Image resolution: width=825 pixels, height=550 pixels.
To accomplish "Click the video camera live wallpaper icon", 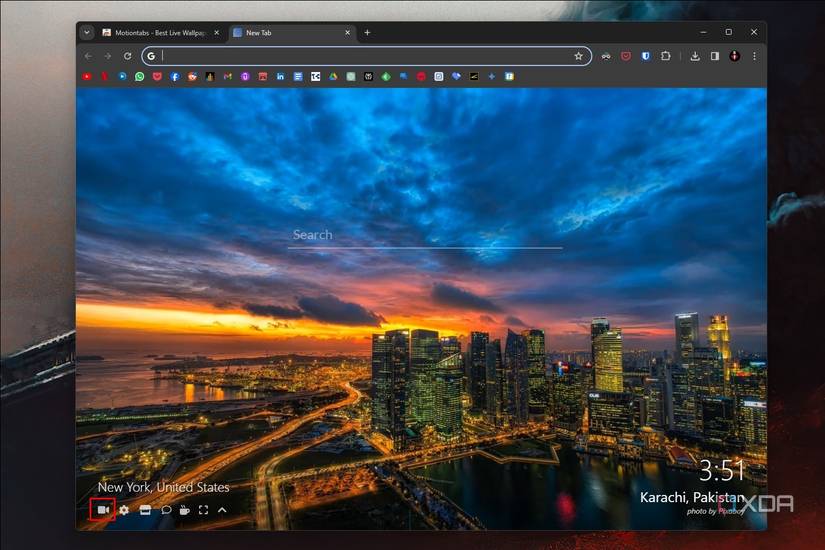I will (103, 509).
